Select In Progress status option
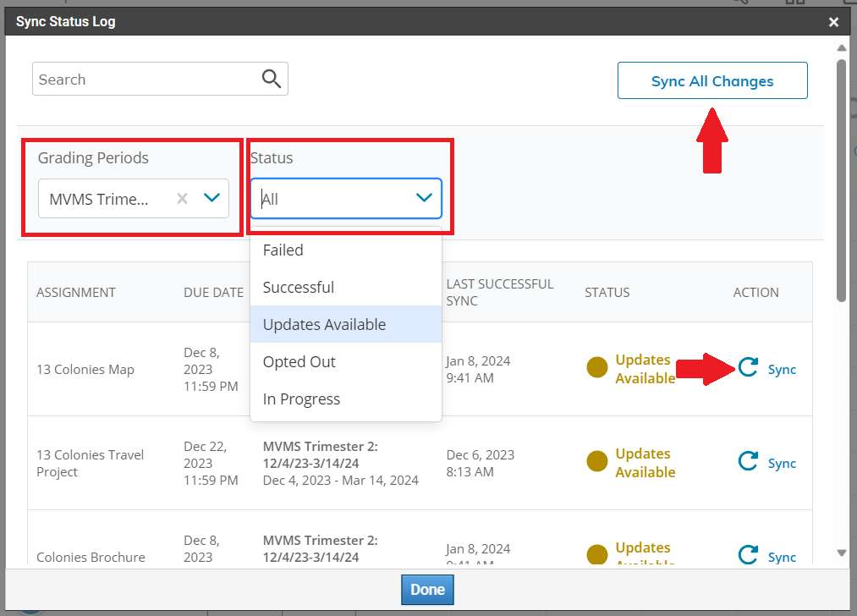The width and height of the screenshot is (857, 616). (301, 399)
